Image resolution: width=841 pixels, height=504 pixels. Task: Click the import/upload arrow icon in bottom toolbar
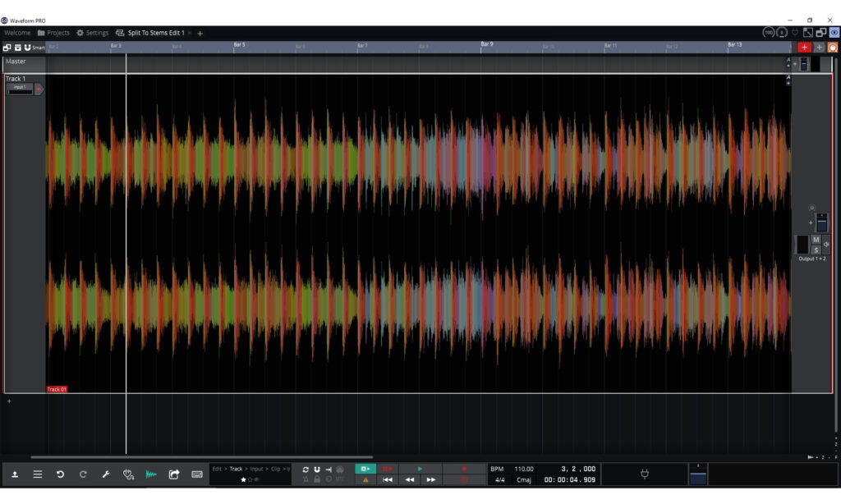(15, 474)
